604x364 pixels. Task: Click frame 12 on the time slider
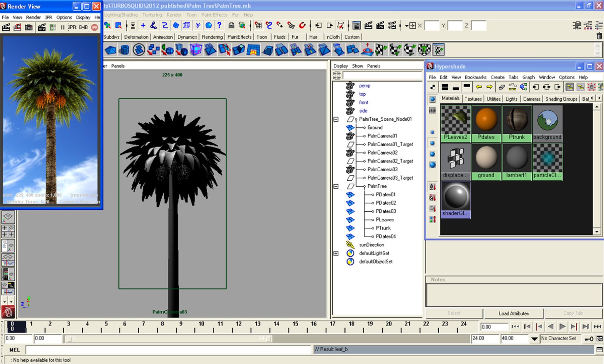coord(239,326)
